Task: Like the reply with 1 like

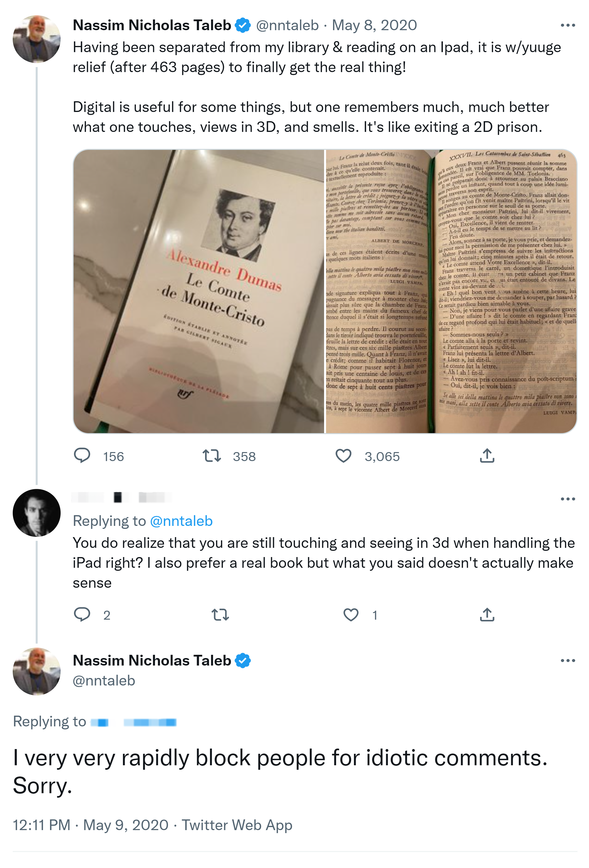Action: pos(351,614)
